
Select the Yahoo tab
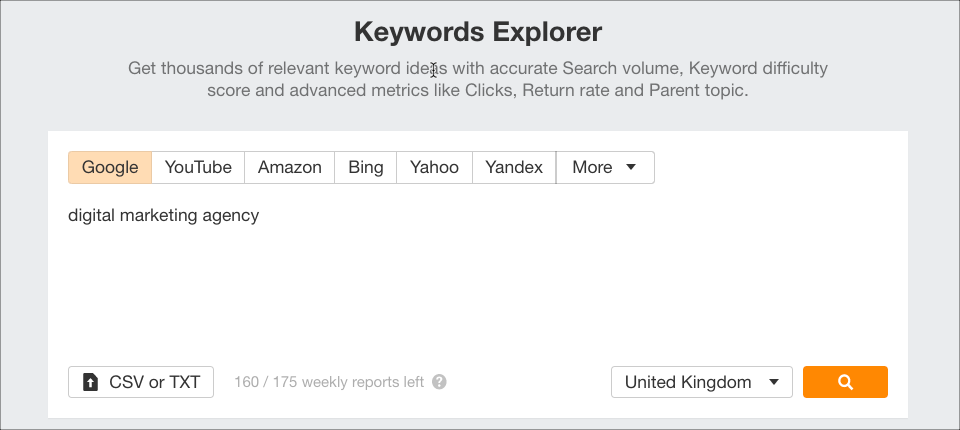434,167
